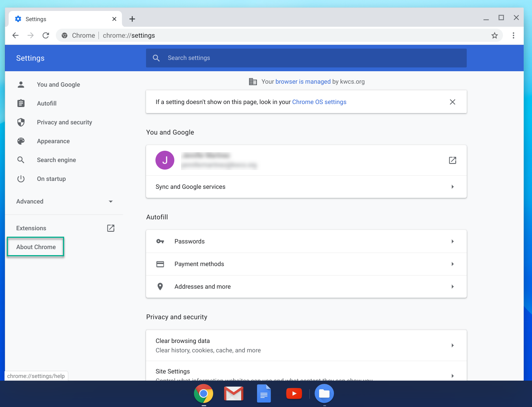This screenshot has height=407, width=532.
Task: Close the Settings tab
Action: click(114, 19)
